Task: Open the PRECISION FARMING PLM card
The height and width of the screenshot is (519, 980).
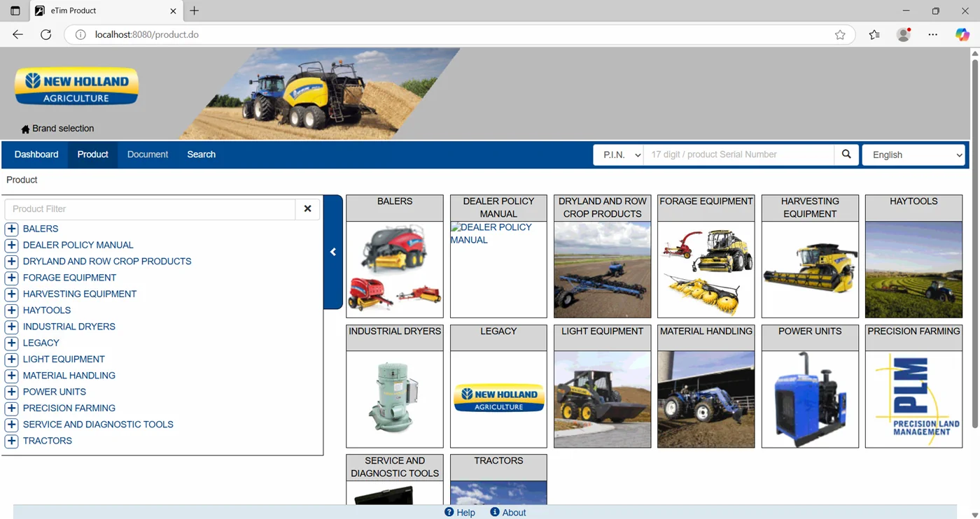Action: click(x=913, y=386)
